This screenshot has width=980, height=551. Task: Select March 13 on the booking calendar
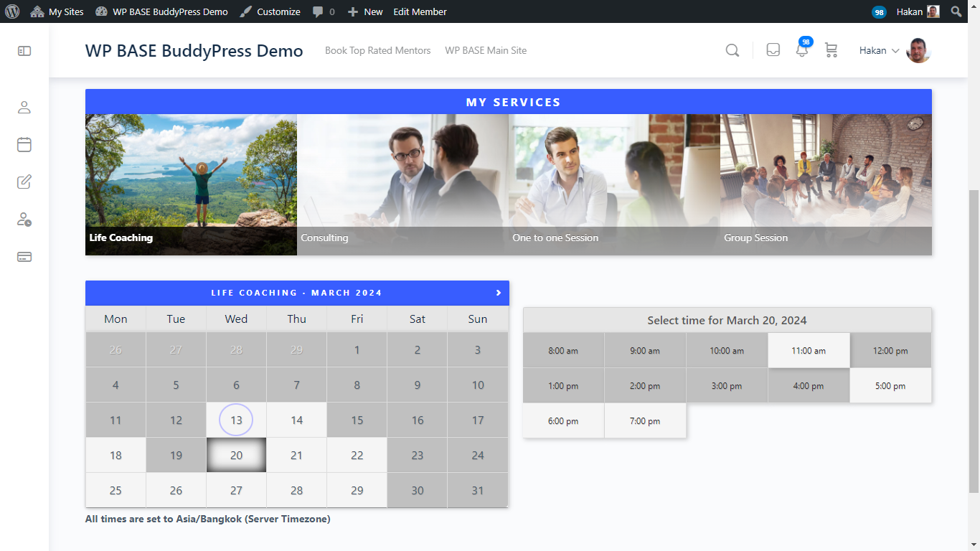click(x=236, y=420)
